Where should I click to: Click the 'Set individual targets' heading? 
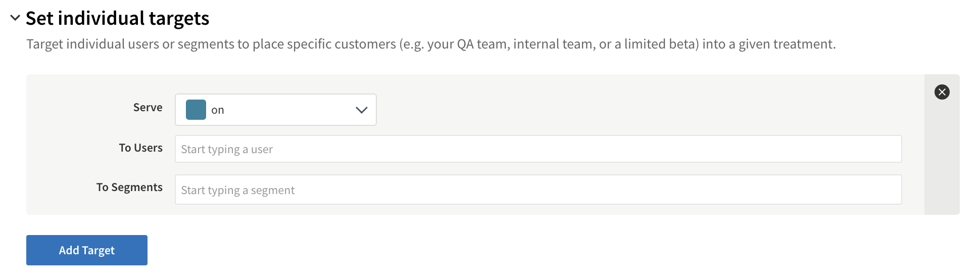coord(117,18)
